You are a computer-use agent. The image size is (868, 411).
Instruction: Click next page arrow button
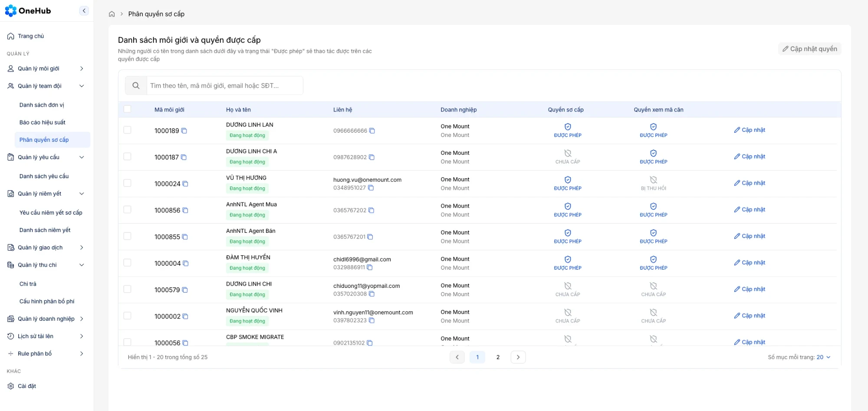click(x=518, y=357)
